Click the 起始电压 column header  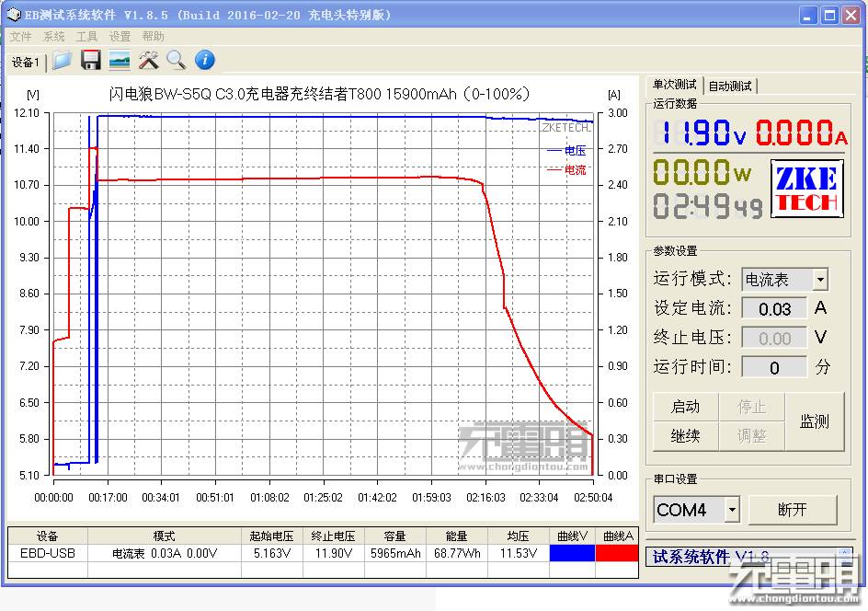coord(272,536)
